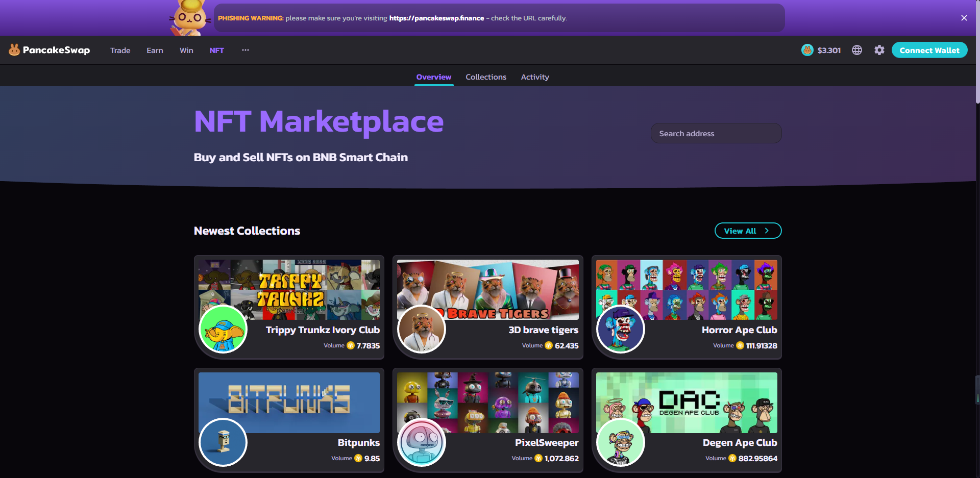The image size is (980, 478).
Task: Focus the Search address field
Action: pyautogui.click(x=716, y=134)
